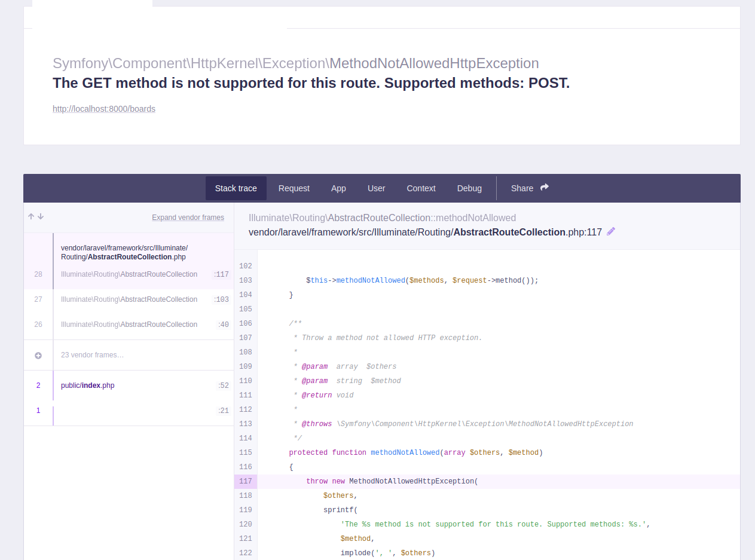The image size is (755, 560).
Task: Click the vendor/laravel/framework file path in frame list
Action: (124, 252)
